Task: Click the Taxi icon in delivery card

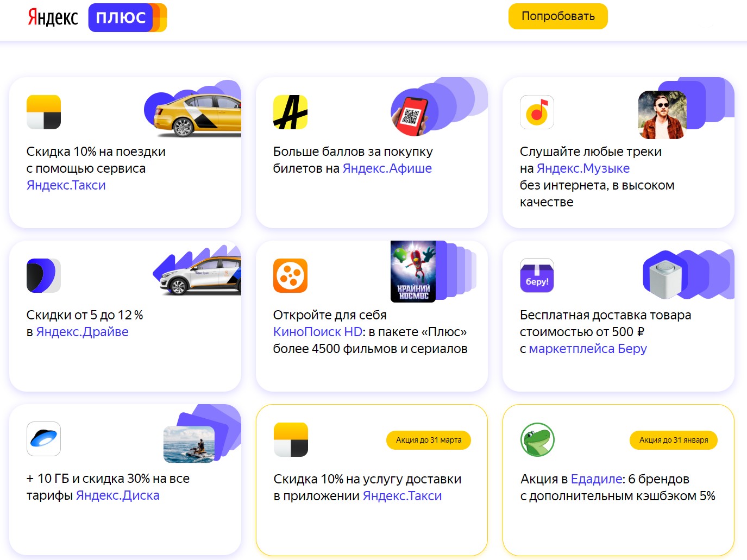Action: tap(291, 439)
